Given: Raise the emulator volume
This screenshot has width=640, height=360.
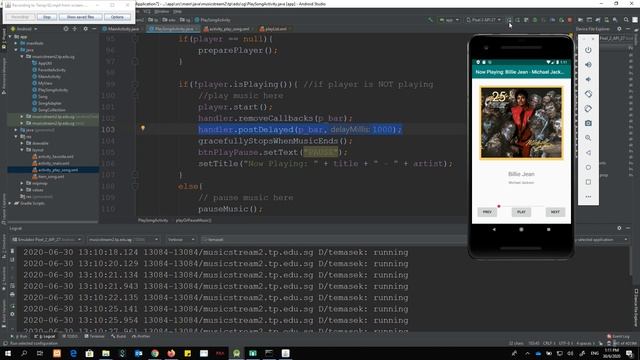Looking at the screenshot, I should [x=588, y=64].
